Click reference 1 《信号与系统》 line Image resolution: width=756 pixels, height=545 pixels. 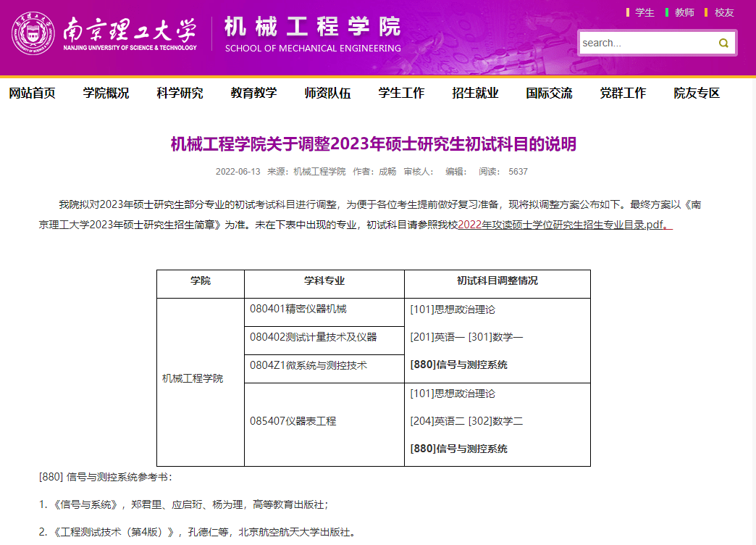(184, 504)
